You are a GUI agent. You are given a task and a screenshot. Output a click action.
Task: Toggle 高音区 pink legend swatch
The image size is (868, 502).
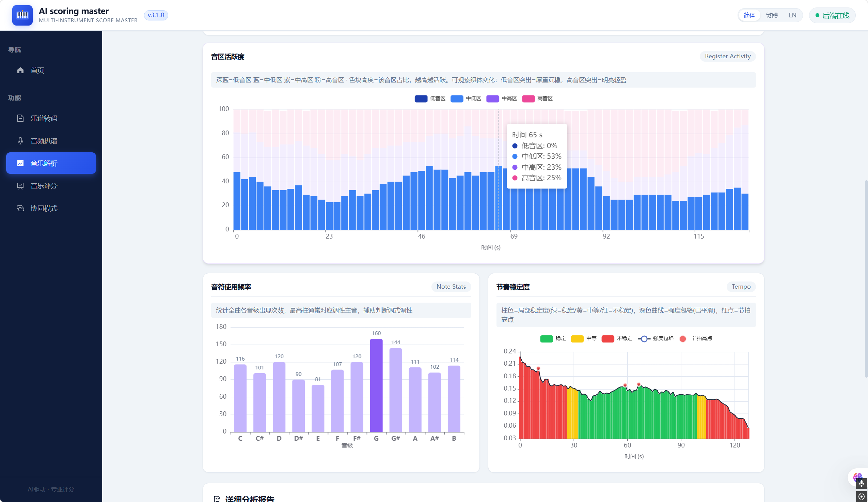click(x=528, y=98)
